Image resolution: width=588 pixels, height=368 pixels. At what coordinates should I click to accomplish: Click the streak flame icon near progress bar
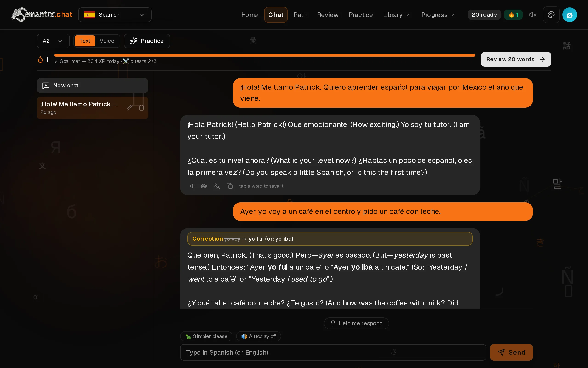(40, 59)
